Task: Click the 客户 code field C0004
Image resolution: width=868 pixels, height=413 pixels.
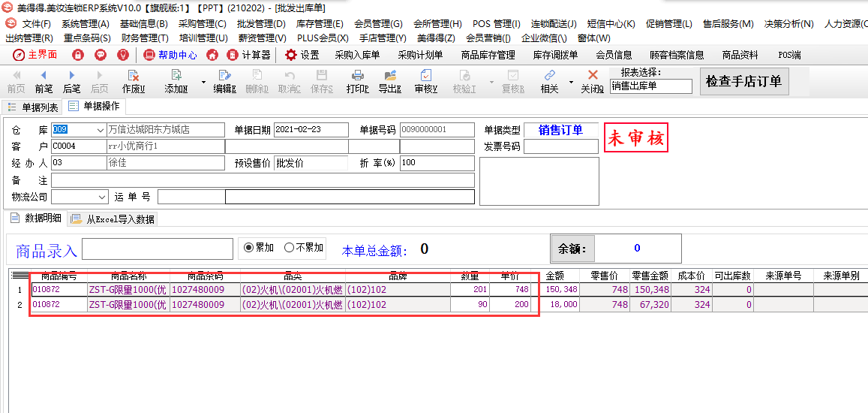Action: pyautogui.click(x=78, y=146)
